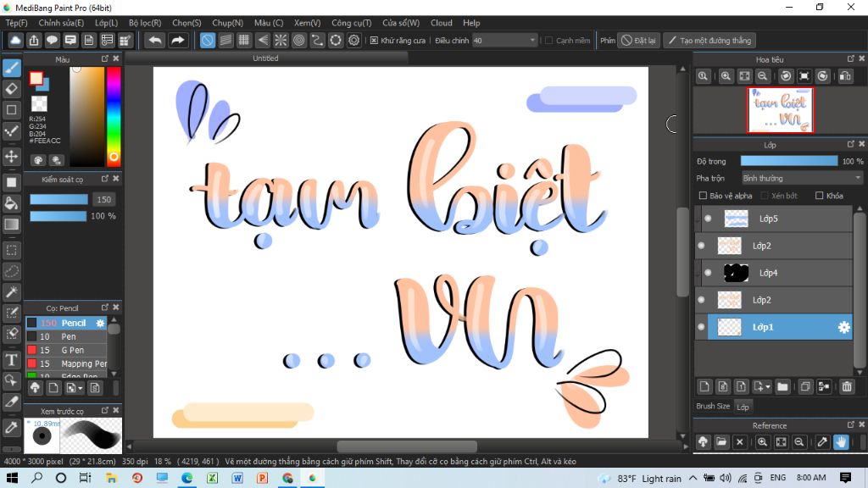Click the Độ trong opacity slider
The height and width of the screenshot is (488, 868).
pyautogui.click(x=789, y=161)
